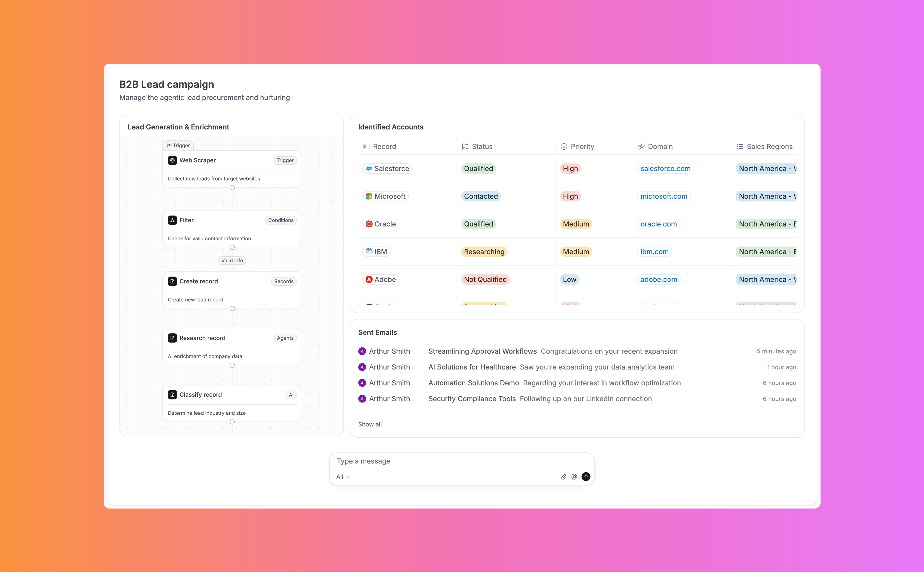Click the Record column header icon

366,146
